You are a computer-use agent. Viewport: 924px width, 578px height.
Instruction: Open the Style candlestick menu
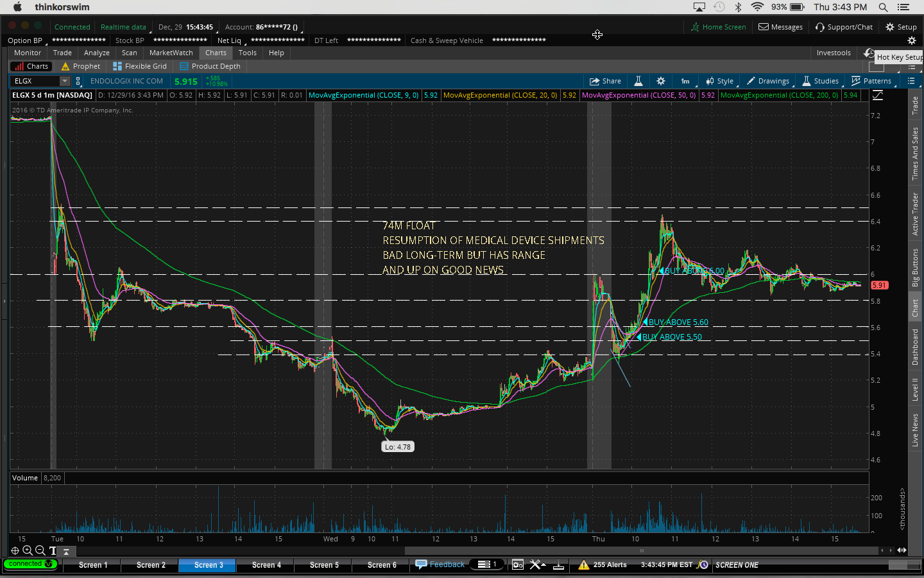click(719, 81)
